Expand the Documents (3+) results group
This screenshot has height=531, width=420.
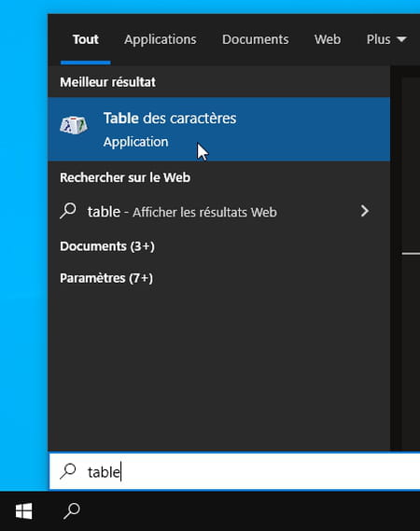point(107,246)
